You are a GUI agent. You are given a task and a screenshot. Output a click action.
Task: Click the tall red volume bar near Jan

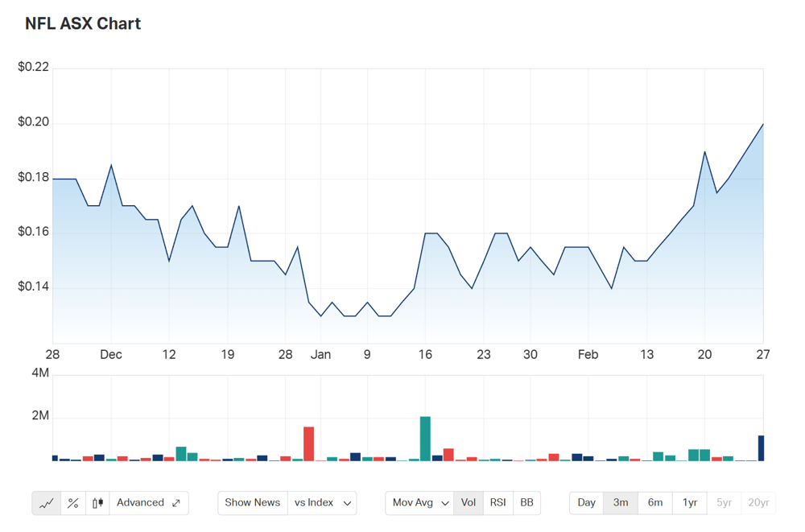pyautogui.click(x=308, y=443)
